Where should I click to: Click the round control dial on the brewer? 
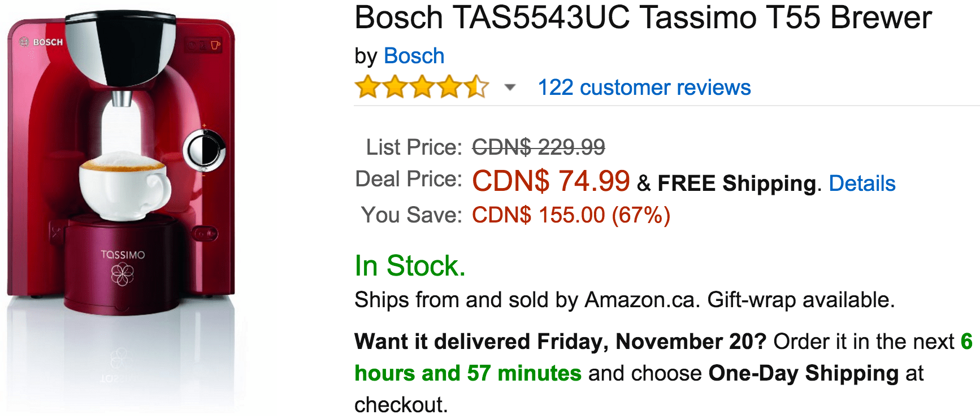point(204,150)
